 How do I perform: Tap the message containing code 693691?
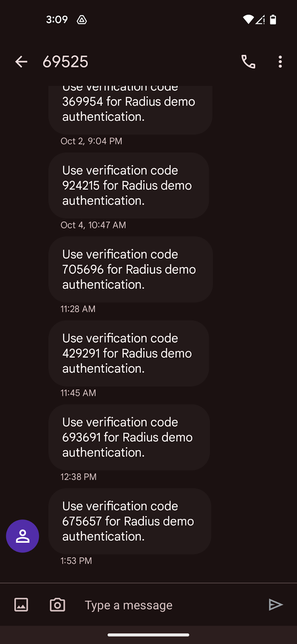click(x=129, y=437)
